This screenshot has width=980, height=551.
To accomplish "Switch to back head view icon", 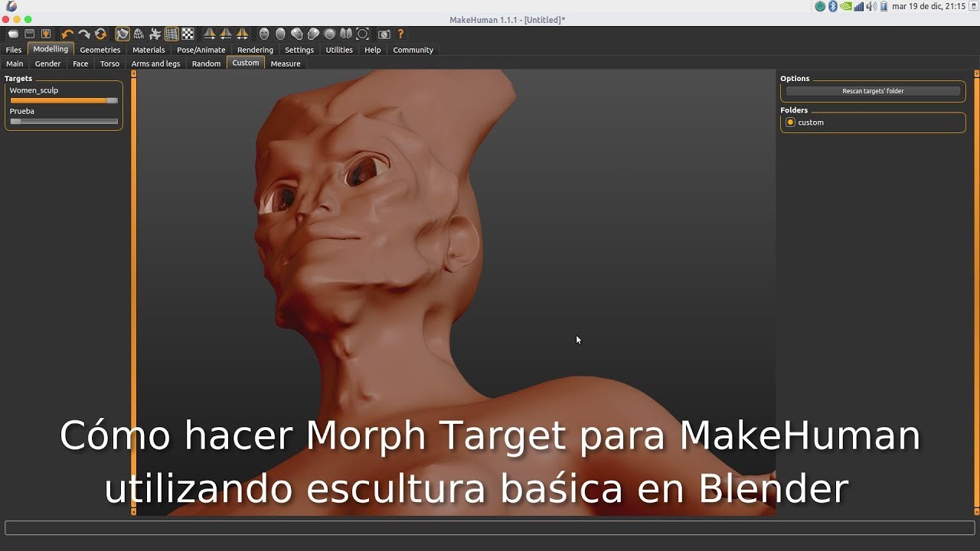I will (x=280, y=34).
